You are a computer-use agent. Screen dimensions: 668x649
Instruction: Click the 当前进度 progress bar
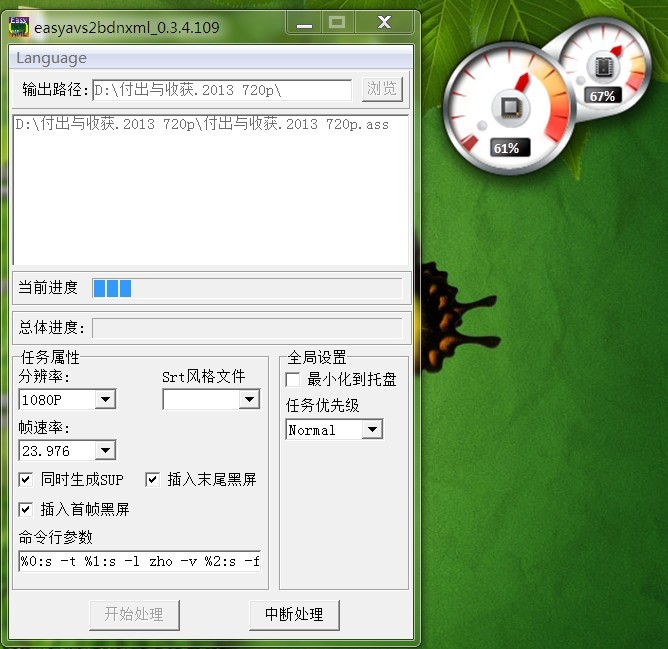point(247,288)
